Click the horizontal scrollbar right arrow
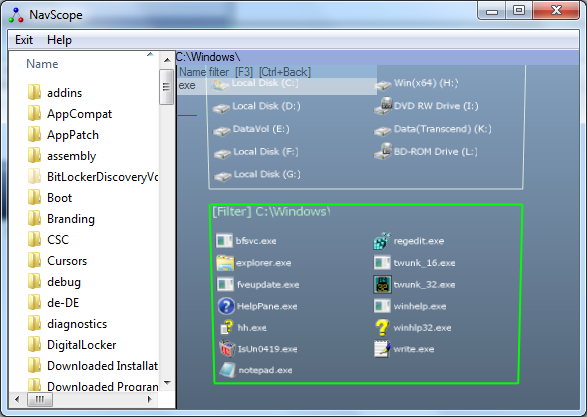The width and height of the screenshot is (587, 417). point(150,399)
